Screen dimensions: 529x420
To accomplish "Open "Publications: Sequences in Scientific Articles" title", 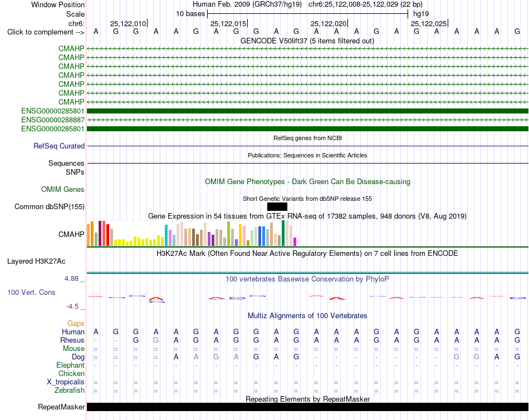I will tap(307, 155).
